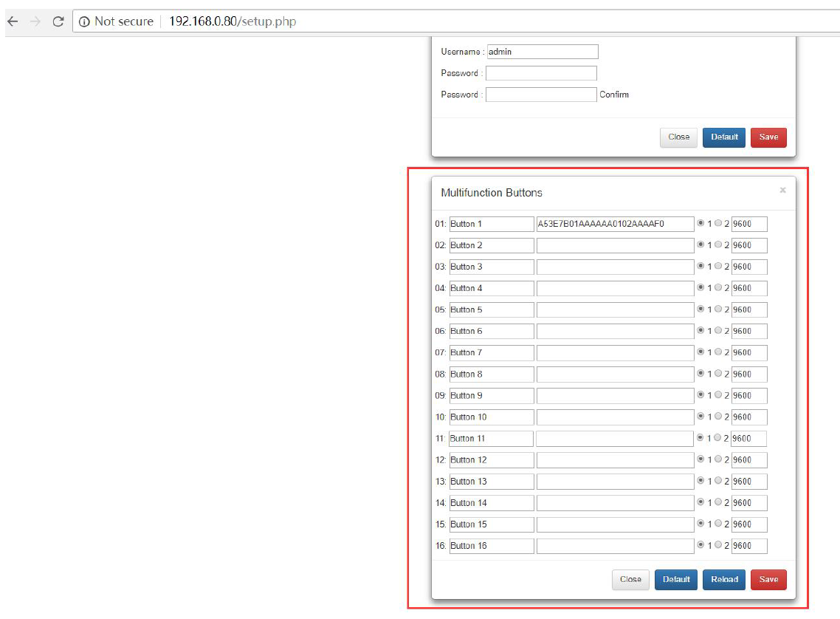Select radio option 2 for Button 15
This screenshot has width=840, height=619.
tap(718, 523)
